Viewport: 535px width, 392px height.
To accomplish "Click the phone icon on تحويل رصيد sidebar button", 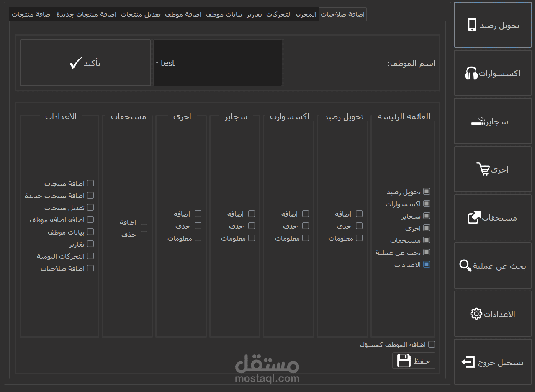I will [472, 25].
